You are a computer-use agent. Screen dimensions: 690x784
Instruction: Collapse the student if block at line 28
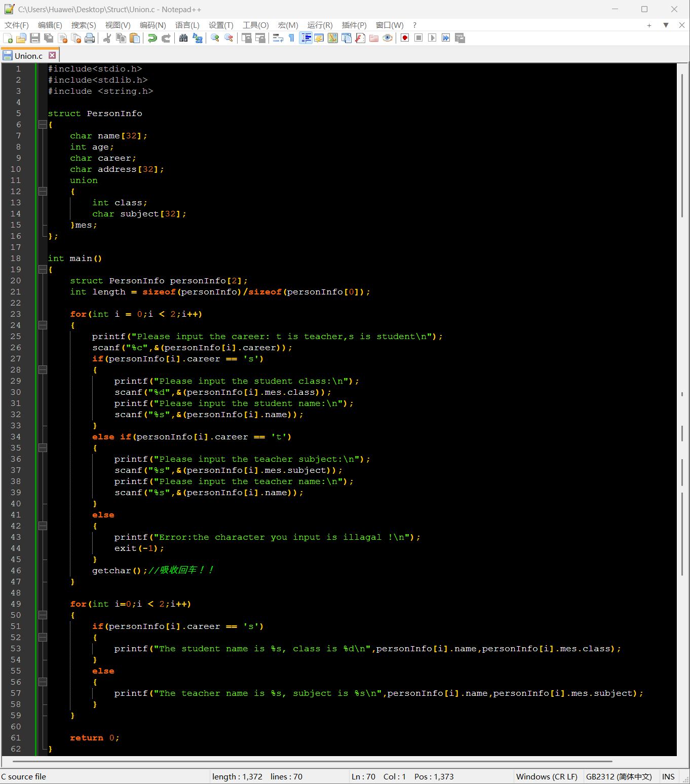point(43,370)
